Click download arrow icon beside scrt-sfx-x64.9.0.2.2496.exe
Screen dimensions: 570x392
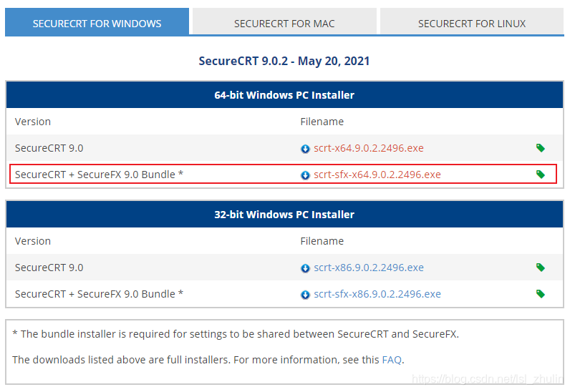(x=305, y=175)
